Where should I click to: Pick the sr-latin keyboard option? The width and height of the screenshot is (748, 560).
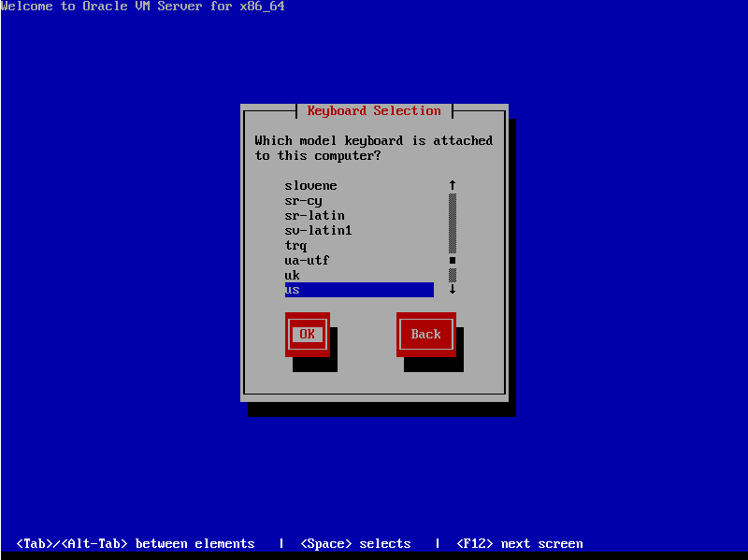pyautogui.click(x=314, y=216)
